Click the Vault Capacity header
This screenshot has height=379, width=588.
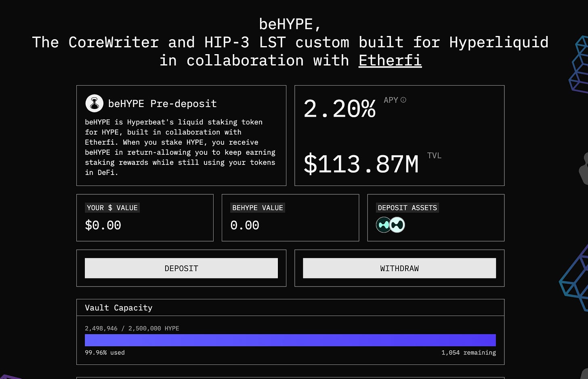pyautogui.click(x=119, y=308)
